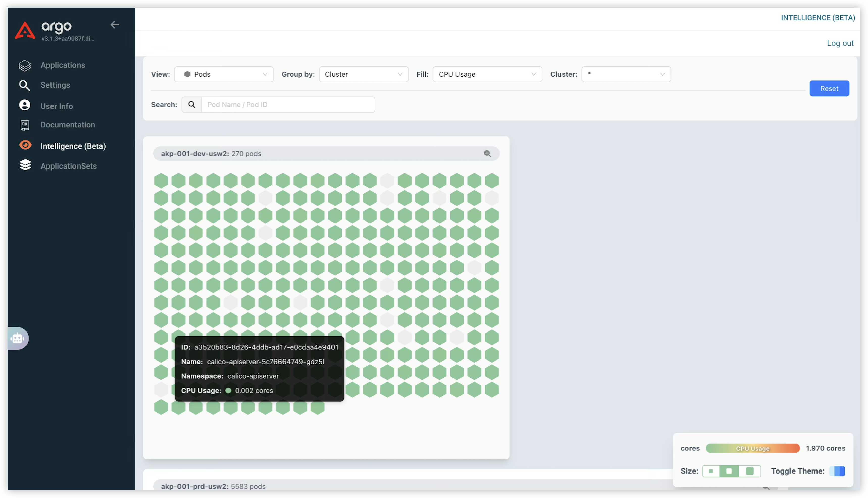Select the large hexagon size option
This screenshot has width=868, height=498.
pos(750,471)
